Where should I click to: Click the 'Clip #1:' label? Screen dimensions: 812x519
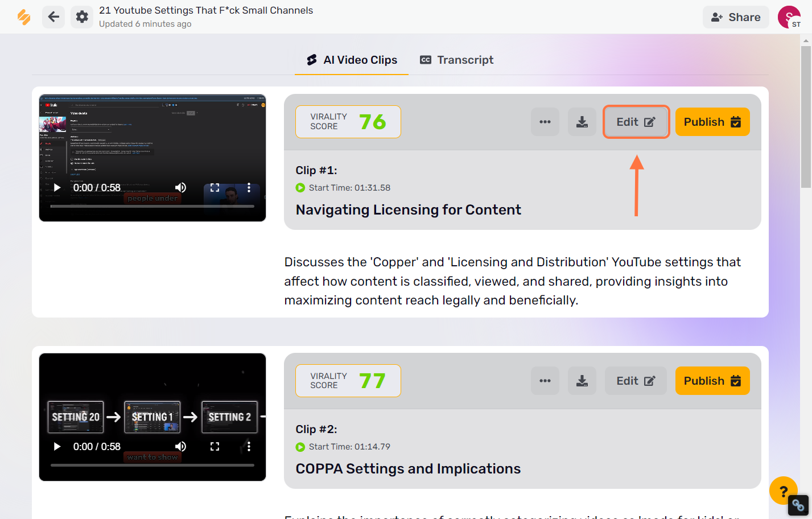coord(316,170)
